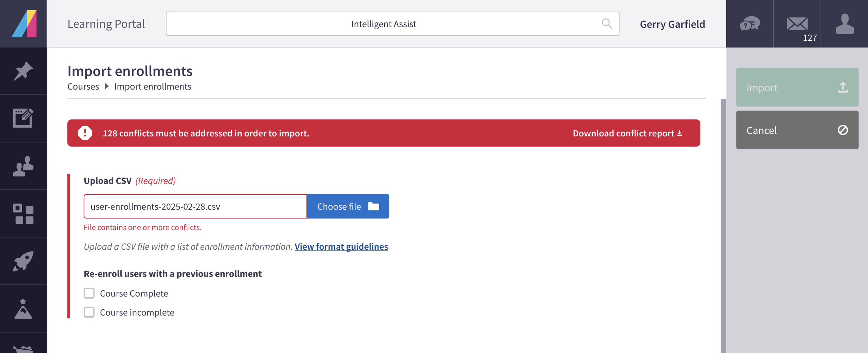This screenshot has height=353, width=868.
Task: Open the users sidebar icon
Action: 23,166
